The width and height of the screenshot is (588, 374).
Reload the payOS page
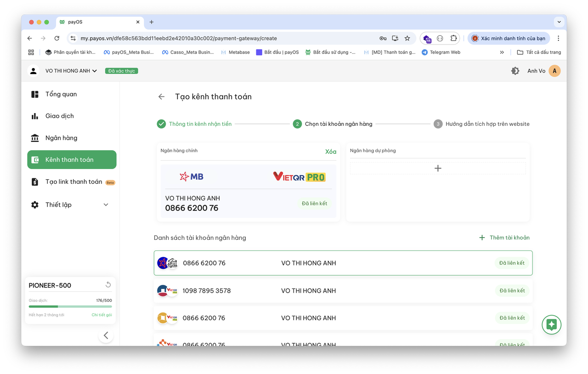click(57, 38)
